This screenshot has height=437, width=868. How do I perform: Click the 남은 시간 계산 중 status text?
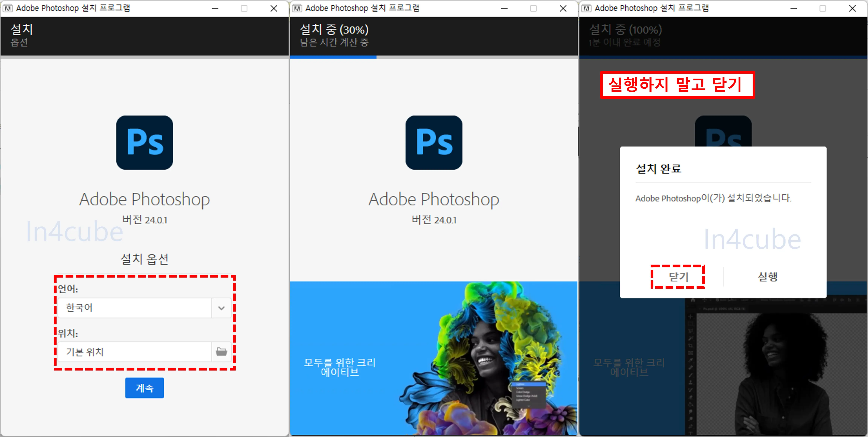pyautogui.click(x=334, y=42)
